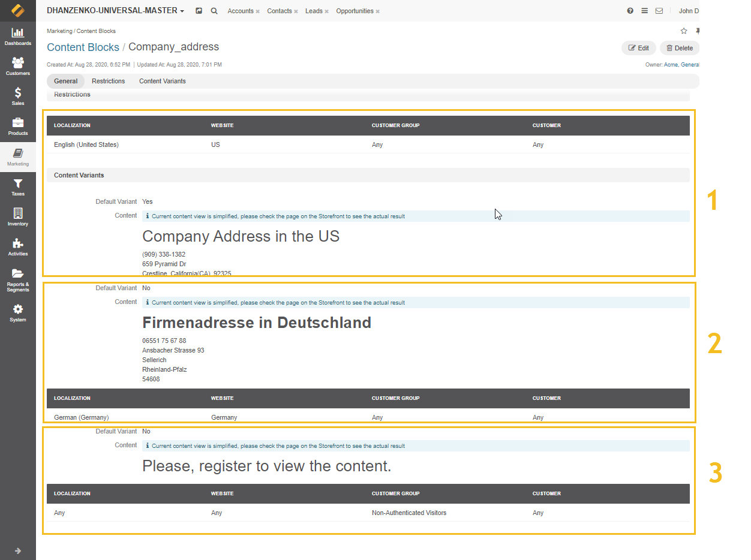Viewport: 751px width, 560px height.
Task: Open the pinned Leads tab
Action: [314, 11]
